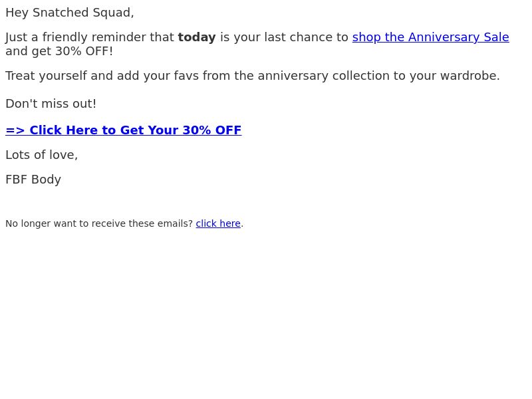The height and width of the screenshot is (399, 532).
Task: Open the shop the Anniversary Sale link
Action: [x=430, y=37]
